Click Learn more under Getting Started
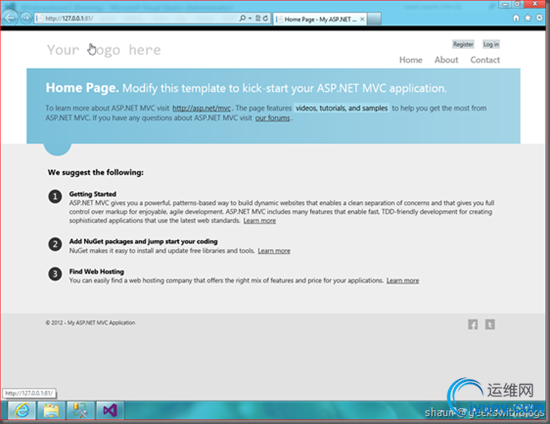The height and width of the screenshot is (424, 550). (260, 221)
